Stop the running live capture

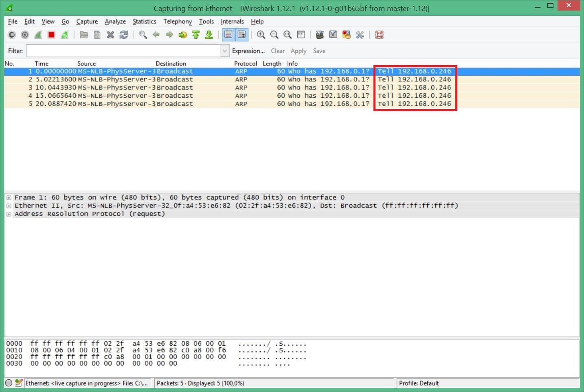click(x=51, y=35)
